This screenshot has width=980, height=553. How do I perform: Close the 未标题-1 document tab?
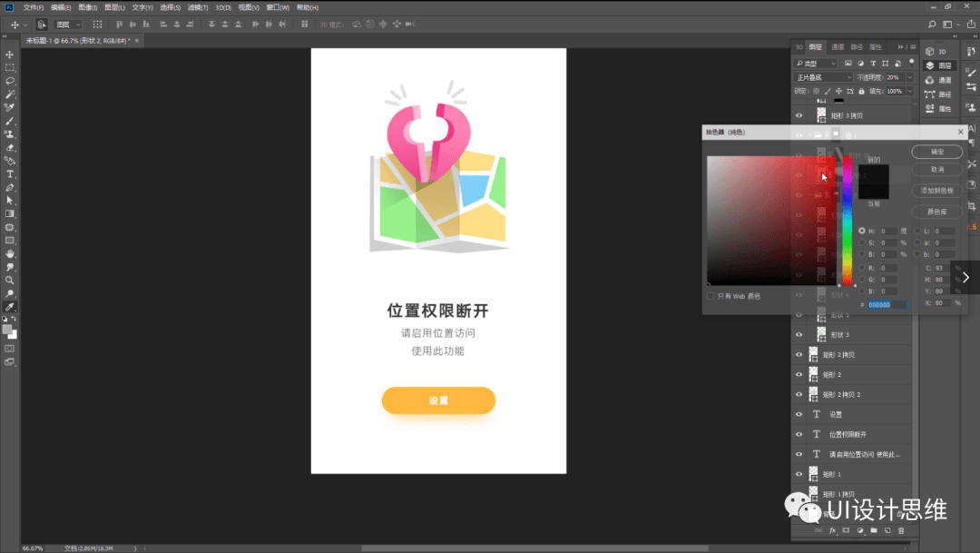coord(137,41)
